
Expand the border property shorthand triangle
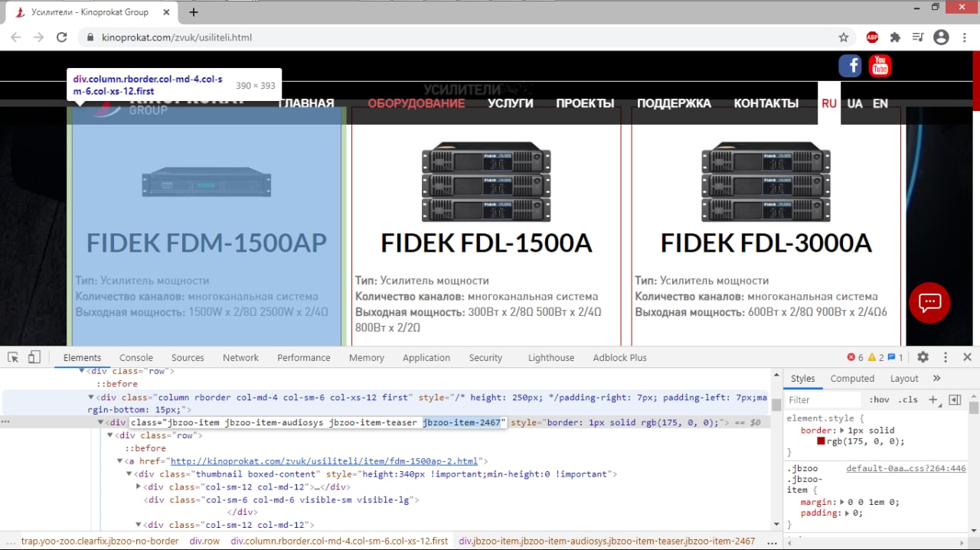coord(843,431)
